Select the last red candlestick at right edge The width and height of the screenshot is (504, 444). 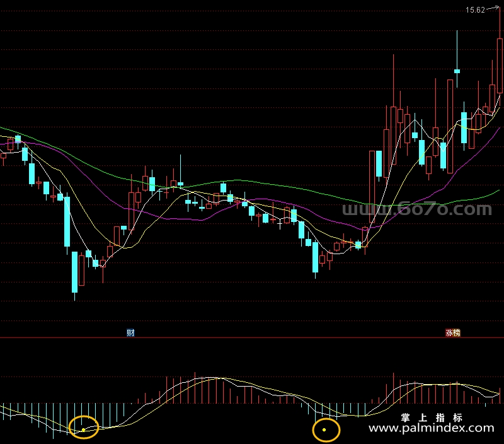[500, 66]
